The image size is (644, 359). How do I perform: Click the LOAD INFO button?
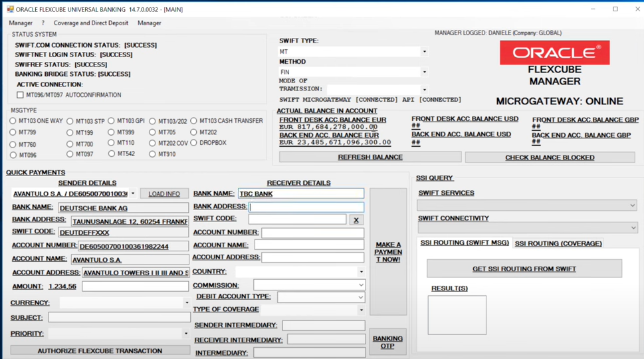coord(164,193)
